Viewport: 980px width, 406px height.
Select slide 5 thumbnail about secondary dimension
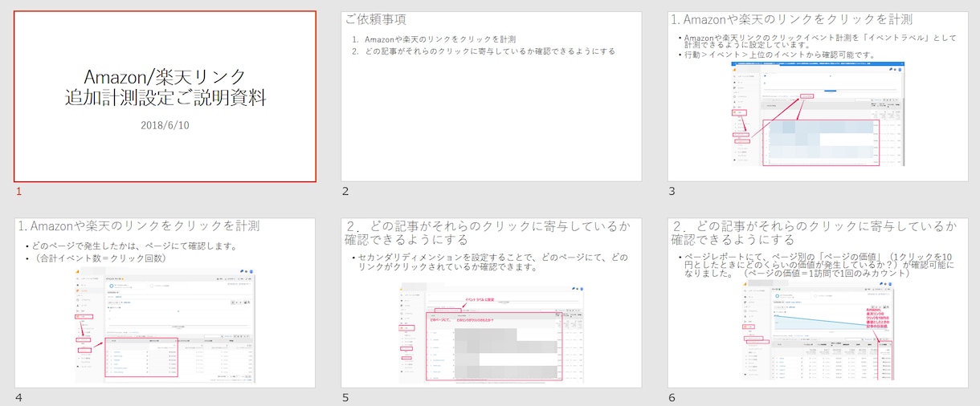[x=492, y=302]
